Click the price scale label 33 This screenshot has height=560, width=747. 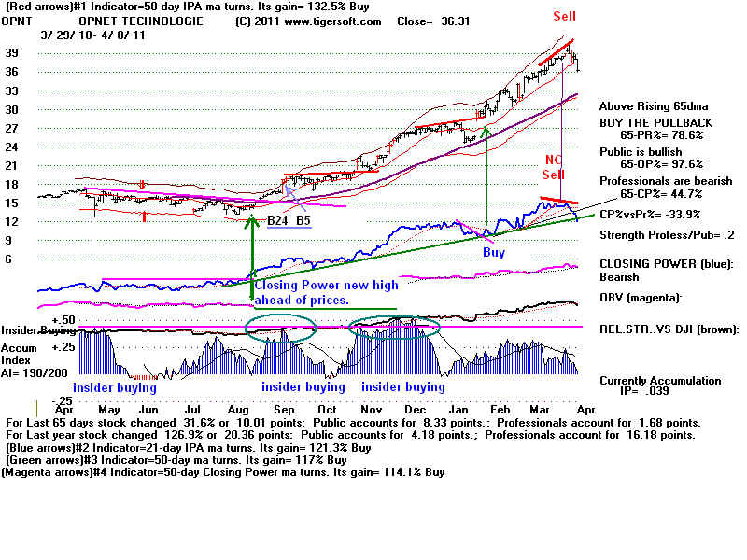[x=11, y=91]
